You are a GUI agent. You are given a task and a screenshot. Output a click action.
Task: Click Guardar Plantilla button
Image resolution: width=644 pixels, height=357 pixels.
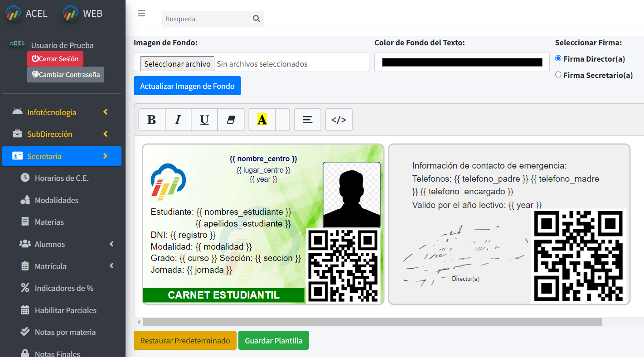point(274,340)
